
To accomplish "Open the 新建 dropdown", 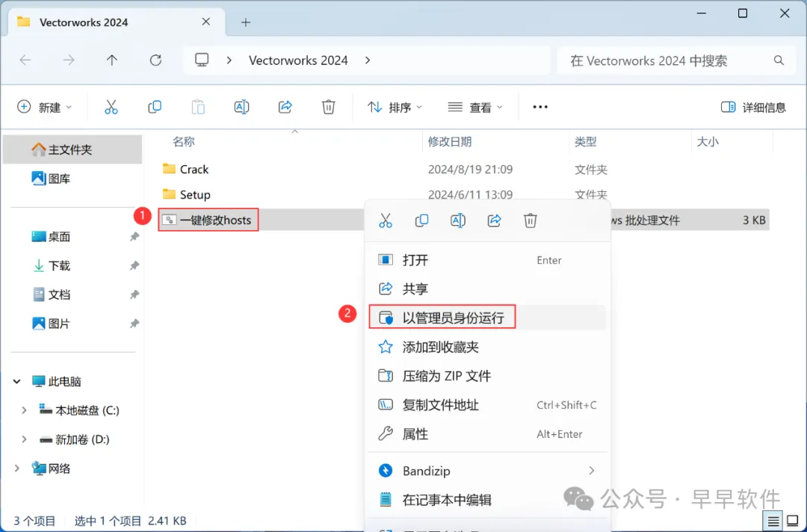I will (x=44, y=107).
